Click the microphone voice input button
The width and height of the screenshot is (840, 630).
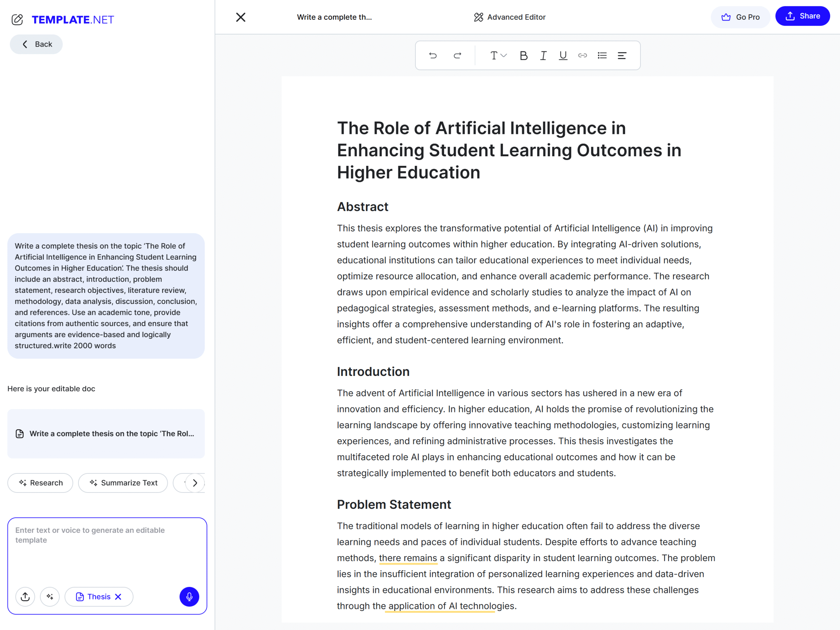click(189, 597)
